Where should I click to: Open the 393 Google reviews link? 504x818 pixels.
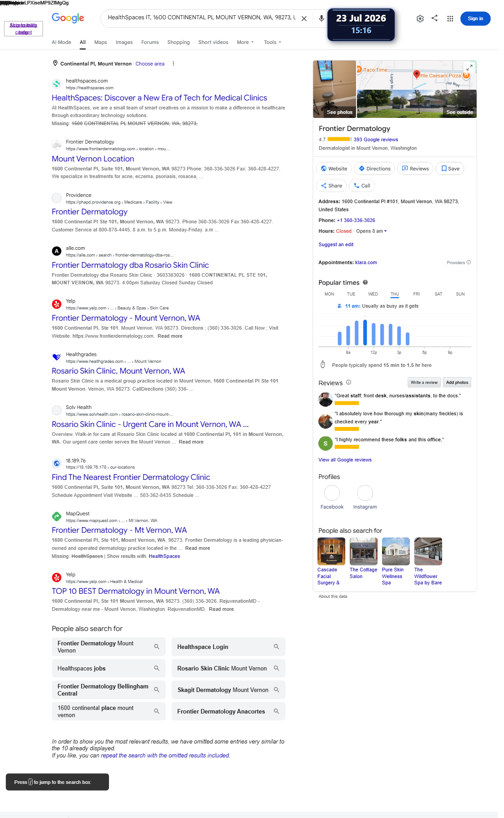[376, 139]
